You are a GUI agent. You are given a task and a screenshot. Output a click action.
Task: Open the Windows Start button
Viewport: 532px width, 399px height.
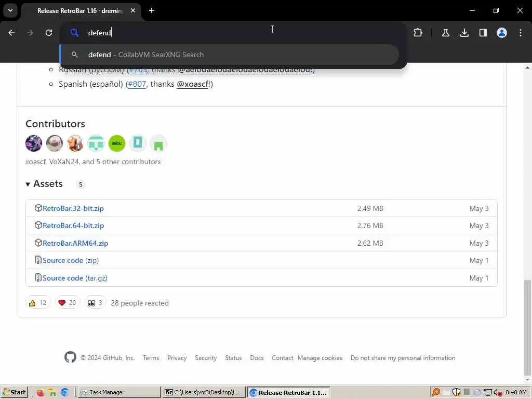click(14, 392)
